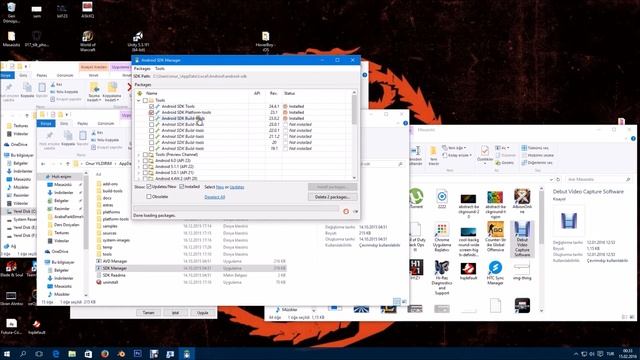The width and height of the screenshot is (640, 360).
Task: Click the Updates link next to Select
Action: [x=237, y=187]
